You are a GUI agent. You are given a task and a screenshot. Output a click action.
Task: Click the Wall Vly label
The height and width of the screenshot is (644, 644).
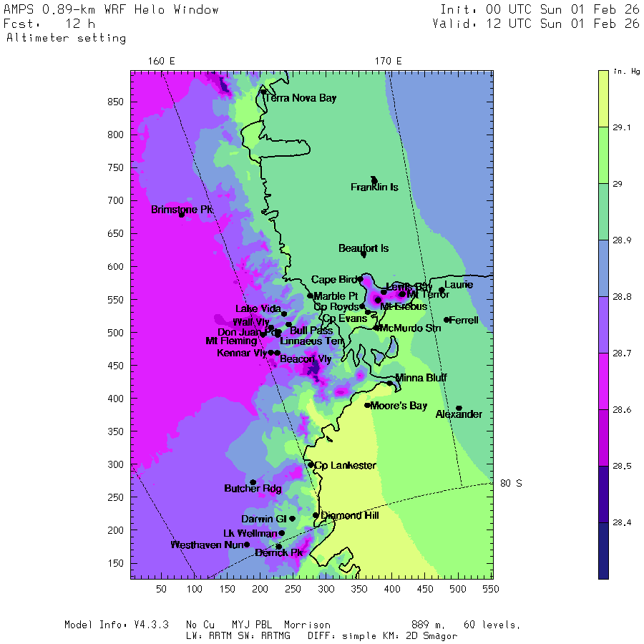pyautogui.click(x=251, y=322)
